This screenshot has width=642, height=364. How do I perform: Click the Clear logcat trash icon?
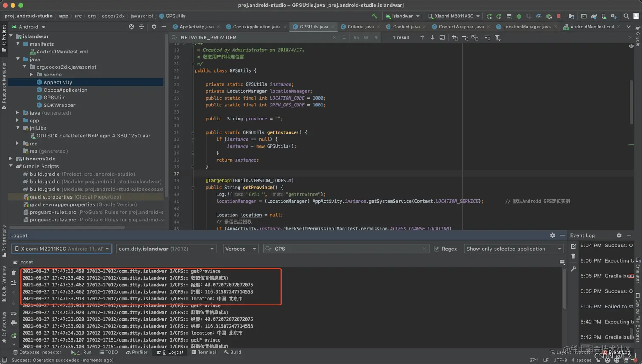pos(14,273)
